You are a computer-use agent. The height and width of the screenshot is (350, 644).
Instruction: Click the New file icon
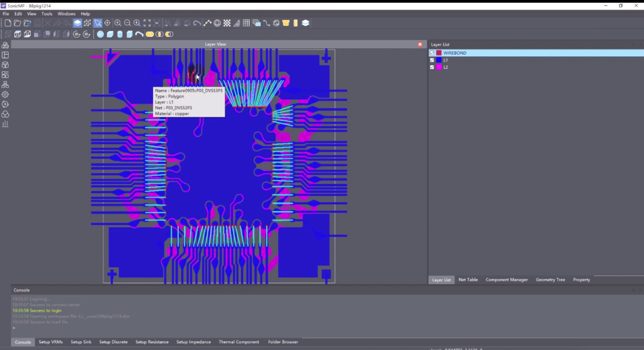pyautogui.click(x=8, y=23)
